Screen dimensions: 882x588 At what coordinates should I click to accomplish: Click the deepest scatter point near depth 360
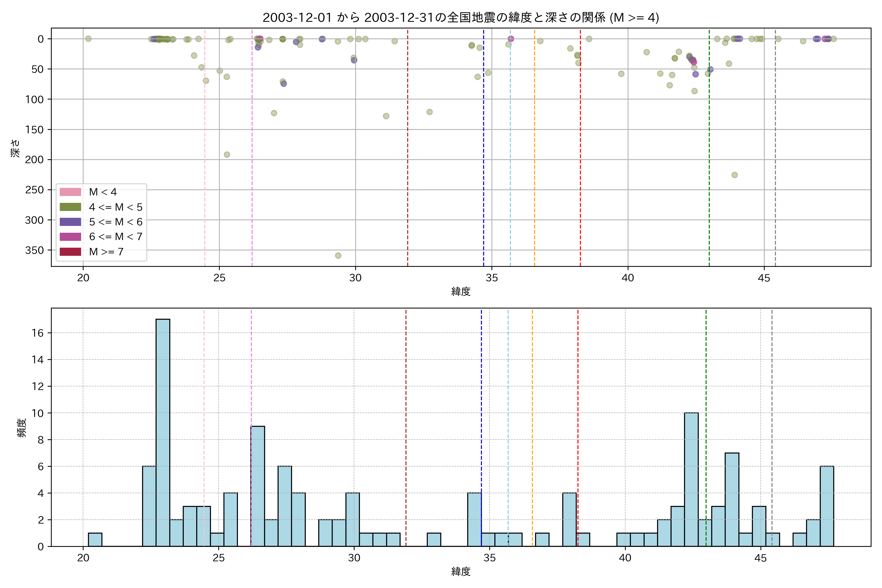coord(338,255)
